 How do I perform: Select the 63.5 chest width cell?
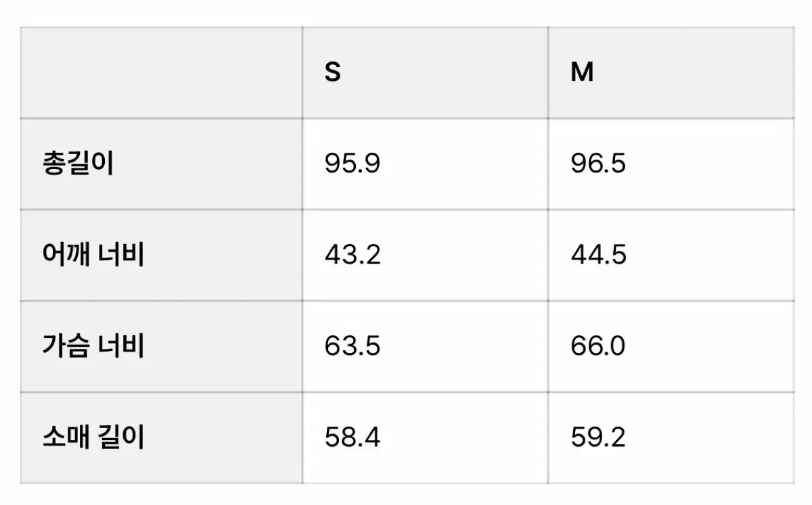425,347
